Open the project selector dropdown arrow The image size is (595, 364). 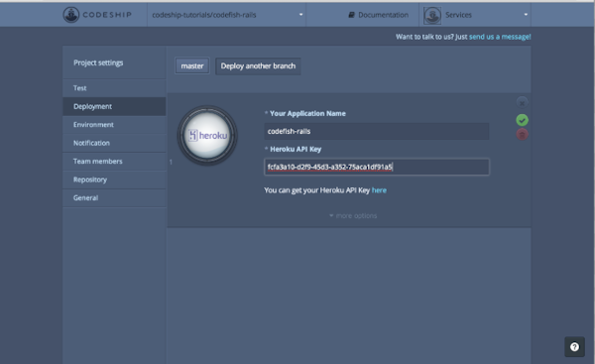(300, 15)
